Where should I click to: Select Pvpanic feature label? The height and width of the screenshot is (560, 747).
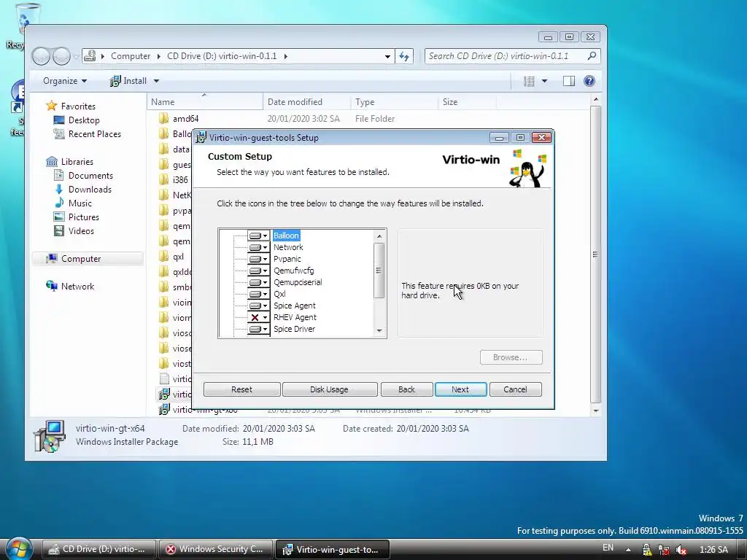[x=287, y=259]
